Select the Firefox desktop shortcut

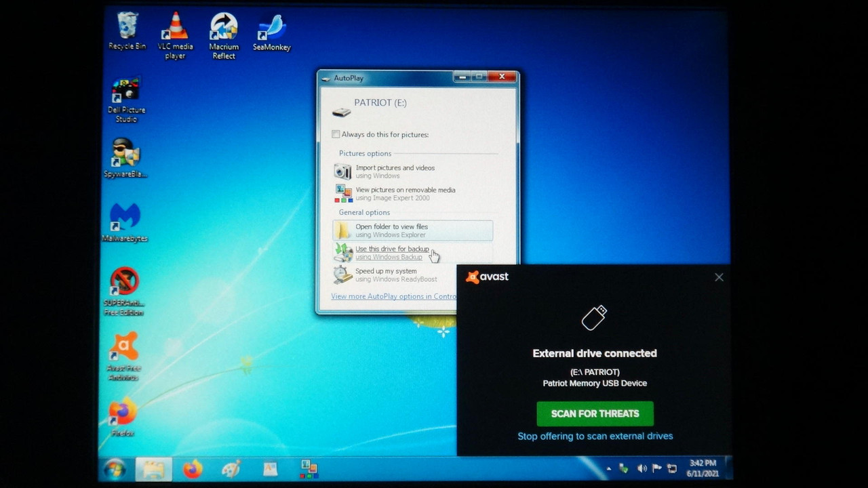point(123,417)
